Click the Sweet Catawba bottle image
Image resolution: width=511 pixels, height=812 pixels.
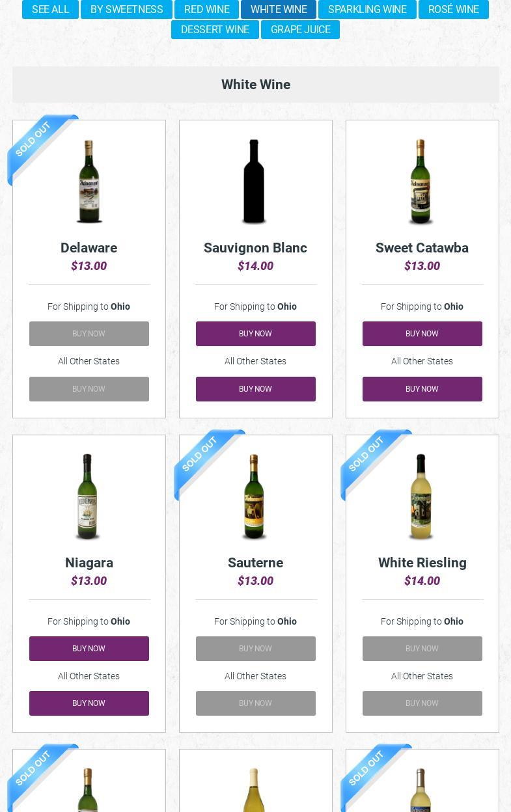[x=421, y=182]
